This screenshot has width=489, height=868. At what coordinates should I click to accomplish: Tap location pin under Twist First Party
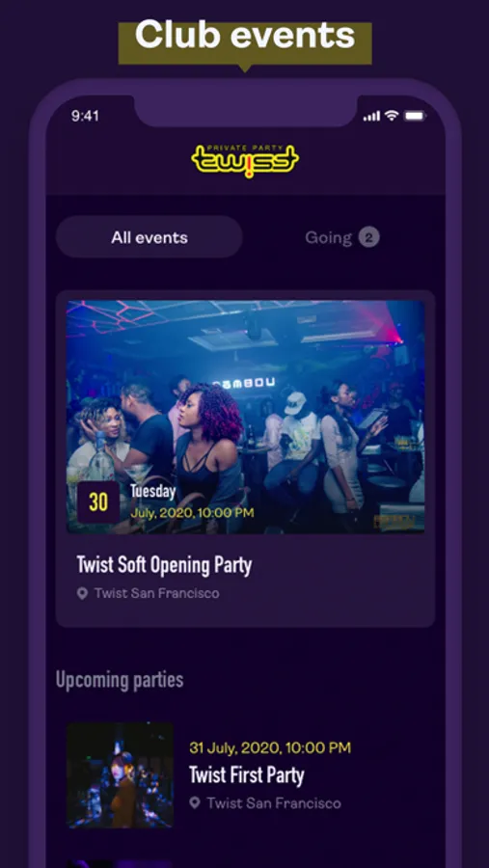pyautogui.click(x=195, y=802)
